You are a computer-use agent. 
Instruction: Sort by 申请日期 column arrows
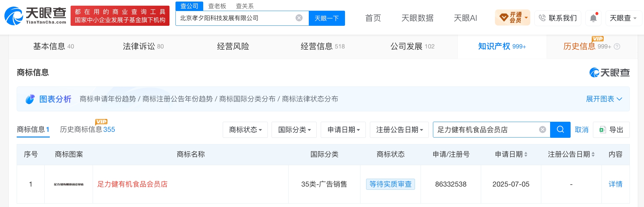coord(526,154)
